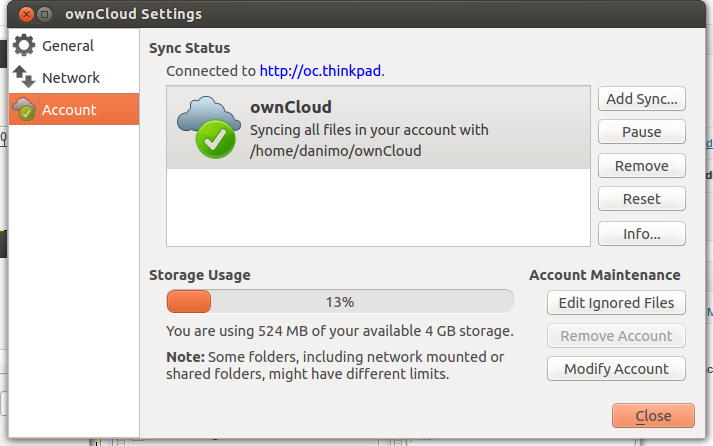This screenshot has height=446, width=713.
Task: Click the 13% storage usage bar
Action: (340, 301)
